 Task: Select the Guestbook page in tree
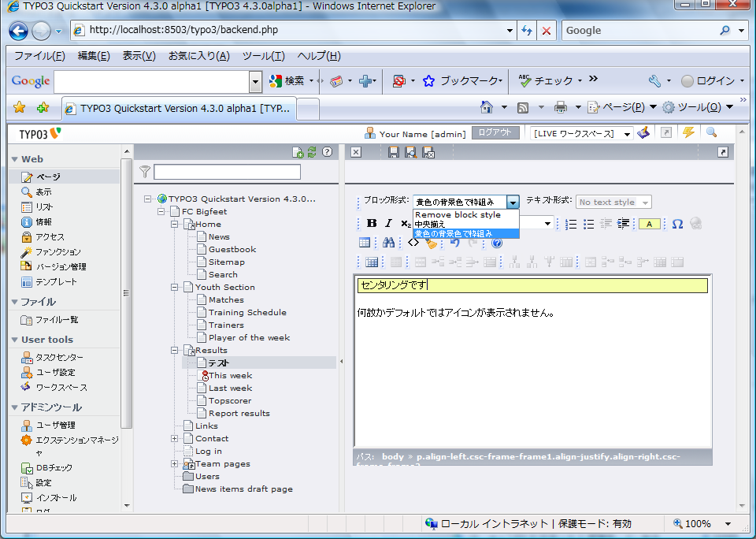tap(232, 250)
